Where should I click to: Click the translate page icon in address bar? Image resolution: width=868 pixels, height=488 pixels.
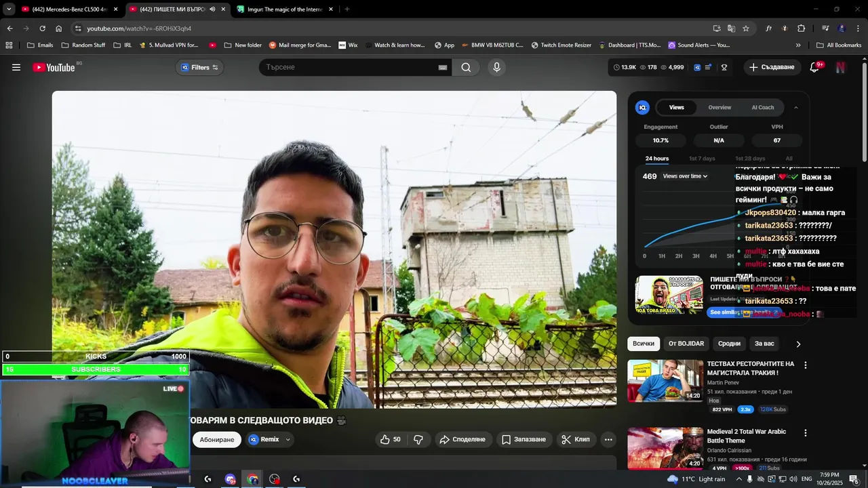coord(731,28)
